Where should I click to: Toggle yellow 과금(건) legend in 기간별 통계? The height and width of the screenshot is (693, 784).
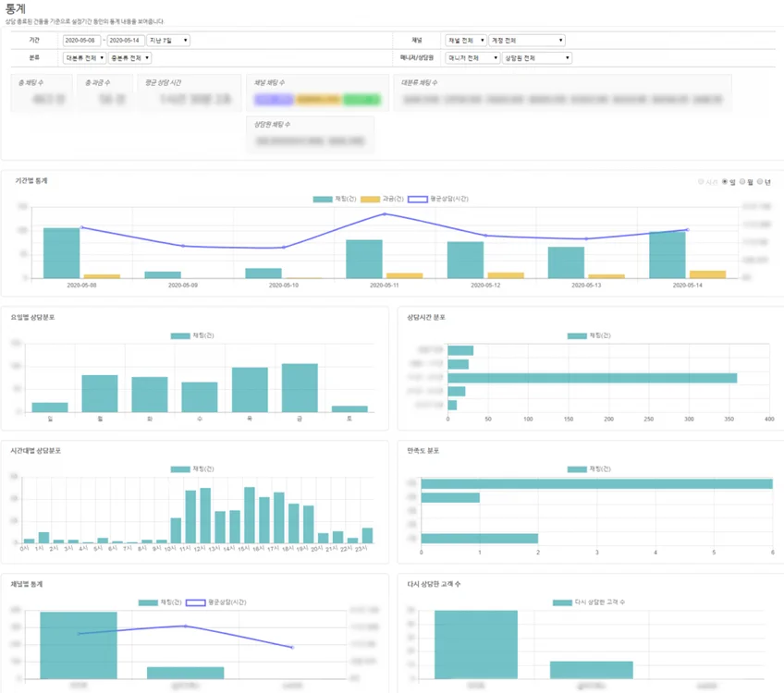pos(381,199)
